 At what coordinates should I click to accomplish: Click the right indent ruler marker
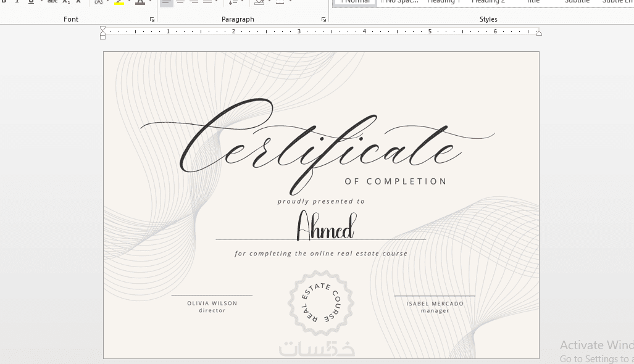tap(539, 33)
